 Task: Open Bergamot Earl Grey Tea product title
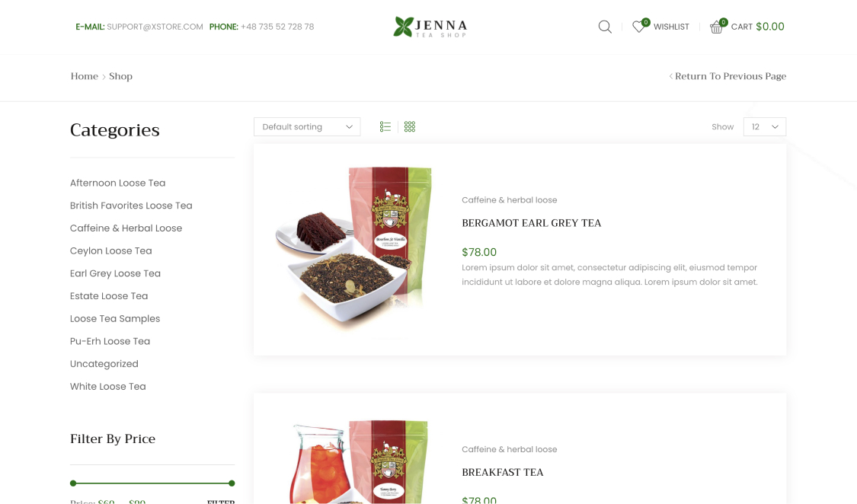point(531,223)
